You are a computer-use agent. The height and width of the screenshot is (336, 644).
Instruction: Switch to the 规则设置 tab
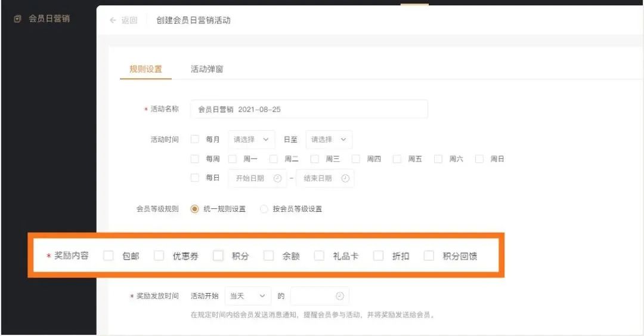(146, 69)
